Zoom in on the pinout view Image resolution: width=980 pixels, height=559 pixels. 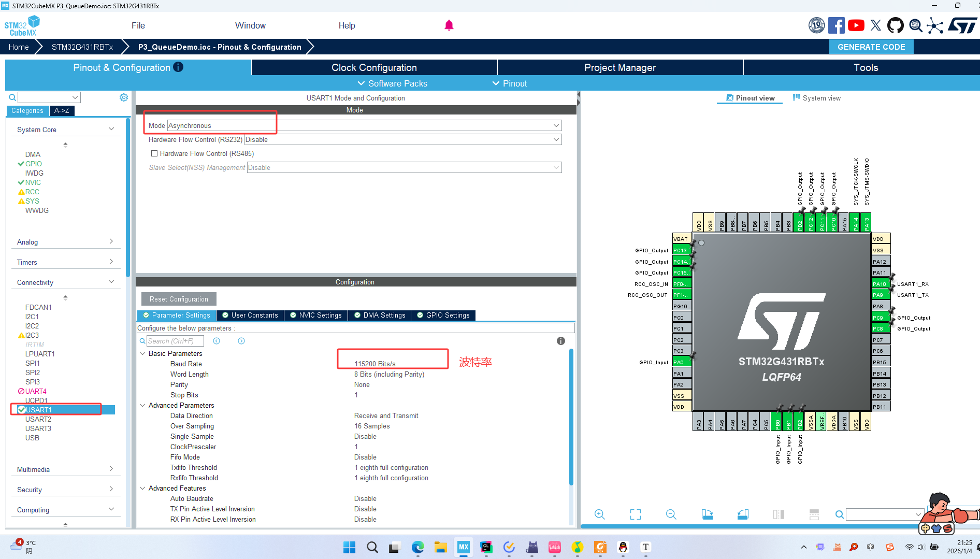point(600,514)
